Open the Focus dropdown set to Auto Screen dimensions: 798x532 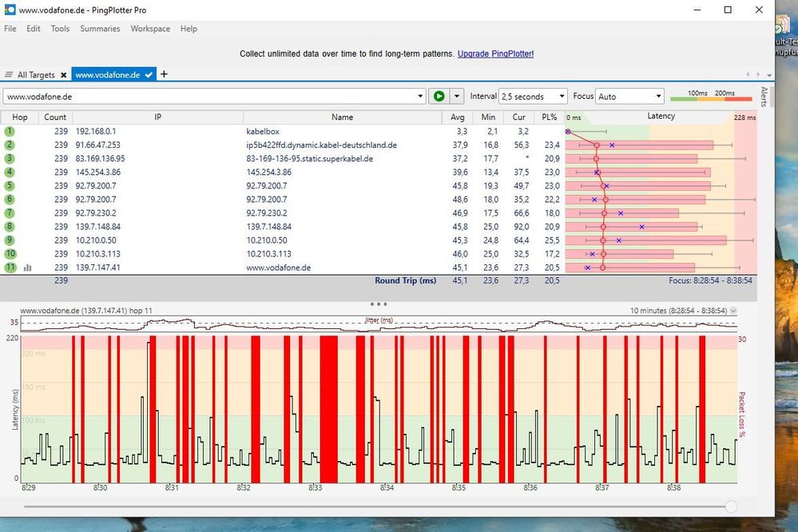pyautogui.click(x=629, y=95)
